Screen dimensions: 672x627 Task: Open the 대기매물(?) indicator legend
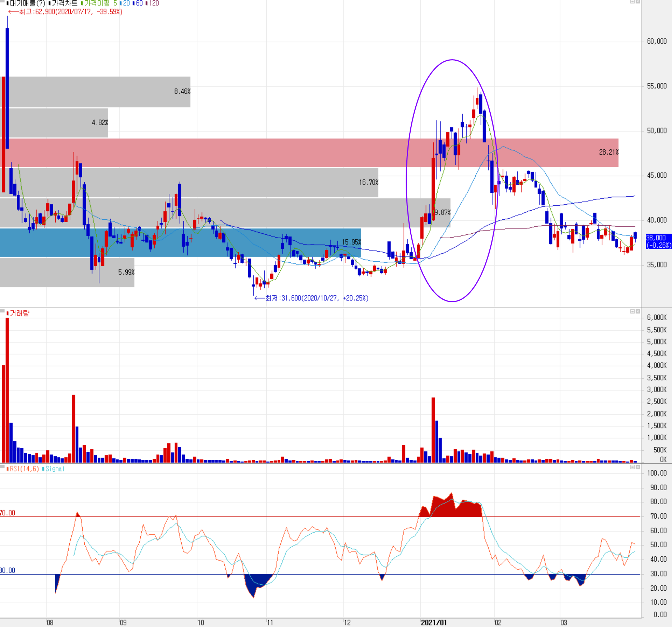tap(27, 3)
